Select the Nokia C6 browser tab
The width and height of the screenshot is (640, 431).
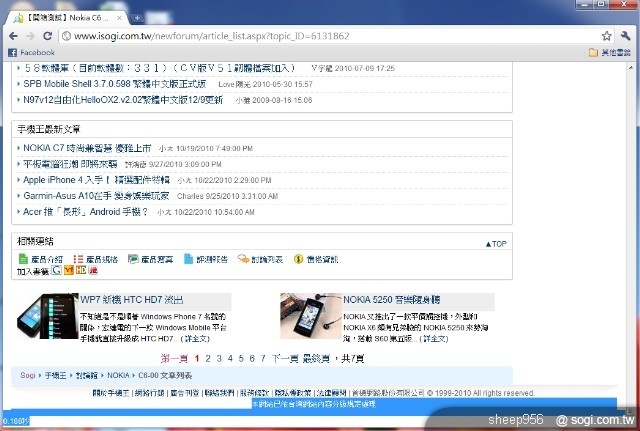[65, 17]
